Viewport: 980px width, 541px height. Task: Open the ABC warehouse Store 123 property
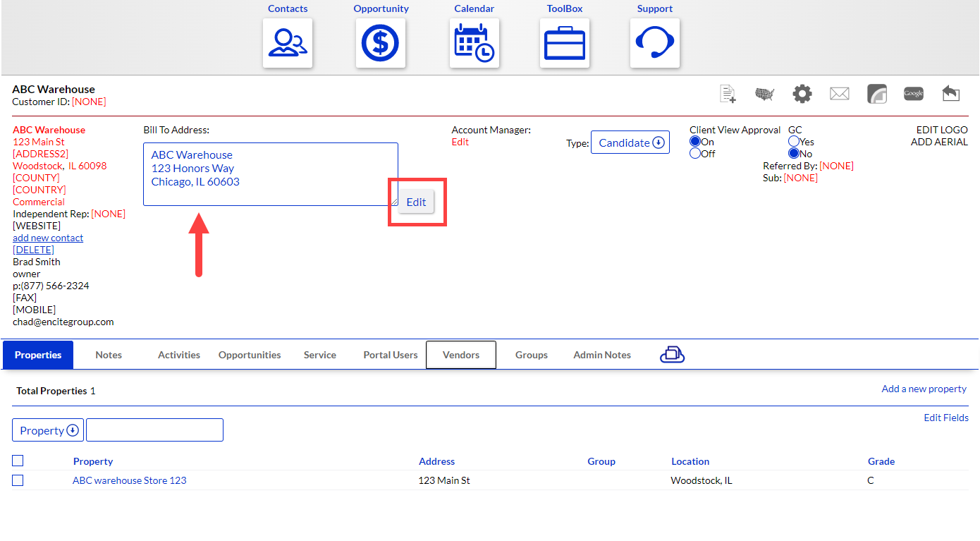pyautogui.click(x=130, y=480)
